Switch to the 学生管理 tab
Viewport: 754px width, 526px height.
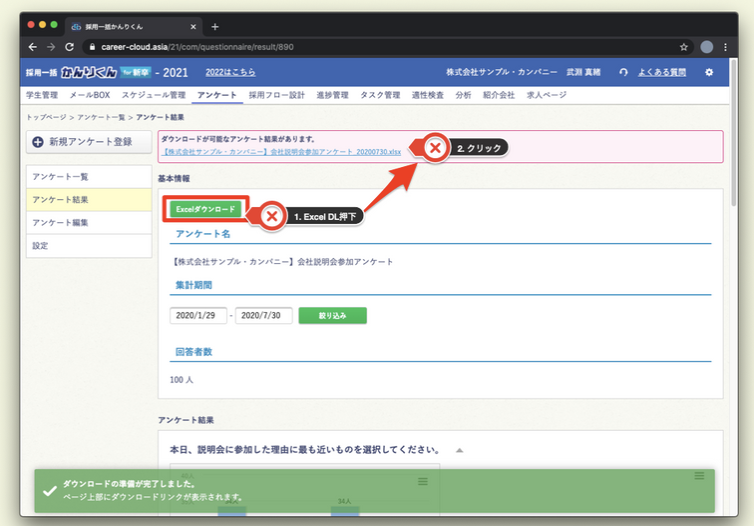pyautogui.click(x=41, y=95)
